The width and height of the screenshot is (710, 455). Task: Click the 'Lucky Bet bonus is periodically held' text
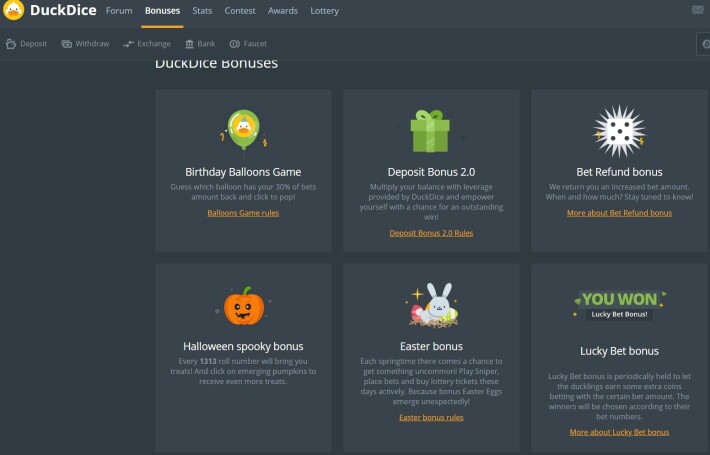pos(619,397)
